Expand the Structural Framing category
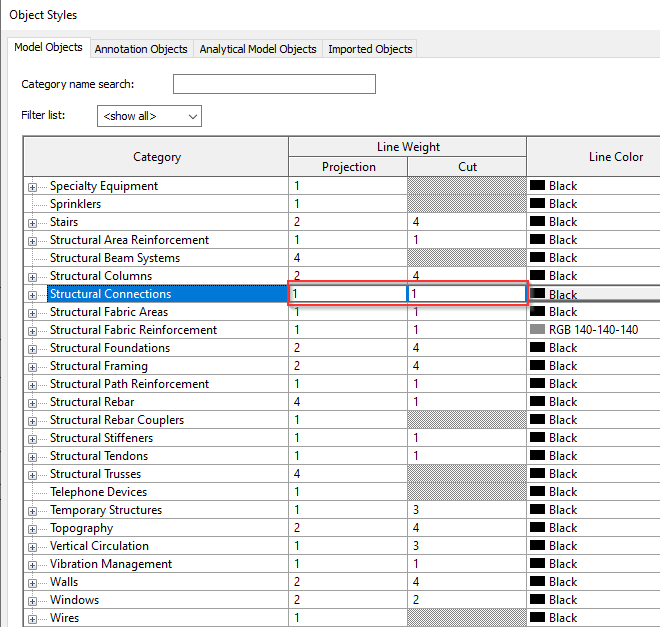The image size is (660, 627). point(33,367)
